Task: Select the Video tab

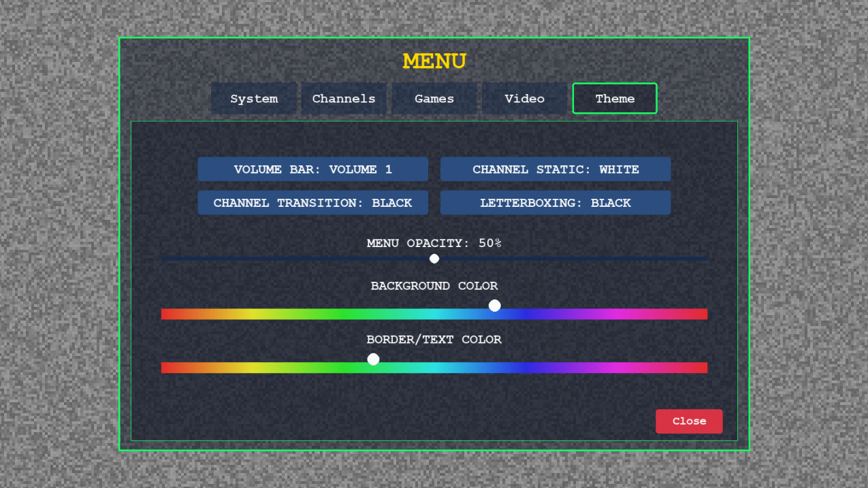Action: coord(525,99)
